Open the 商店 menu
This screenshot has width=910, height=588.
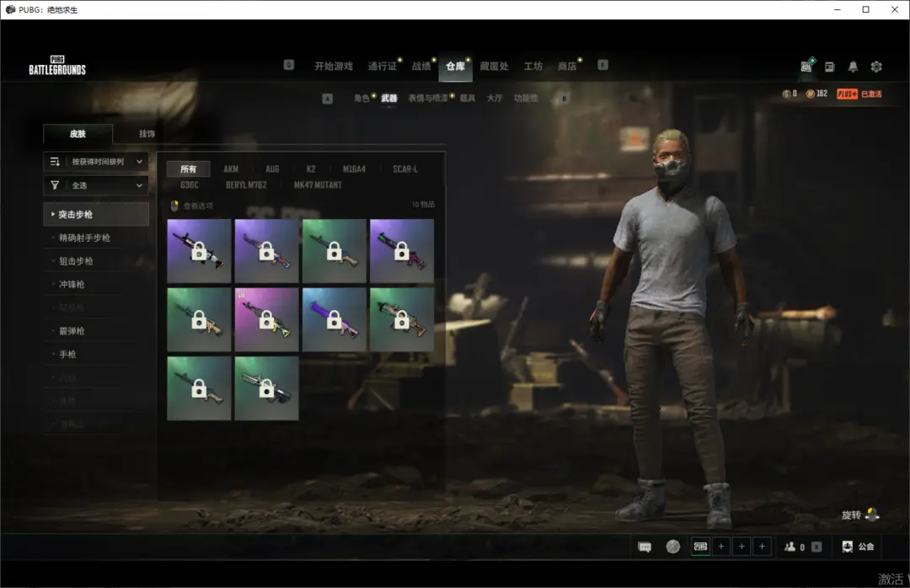tap(568, 67)
